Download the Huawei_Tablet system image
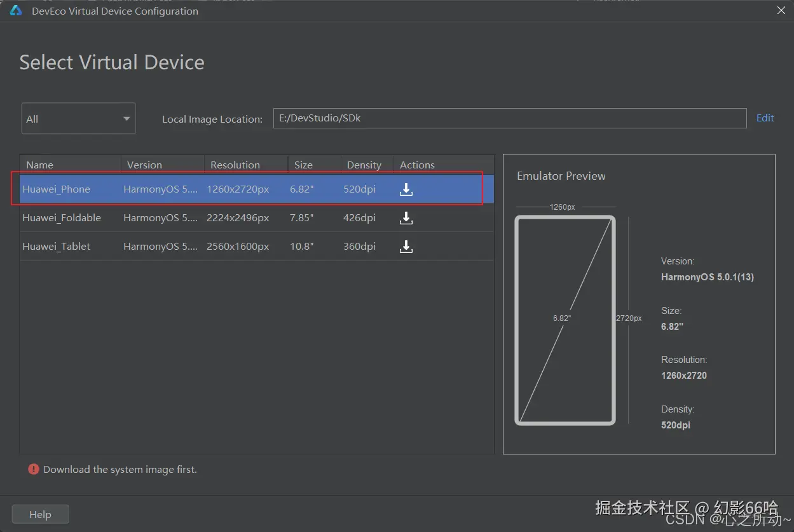Screen dimensions: 794x532 pos(406,247)
